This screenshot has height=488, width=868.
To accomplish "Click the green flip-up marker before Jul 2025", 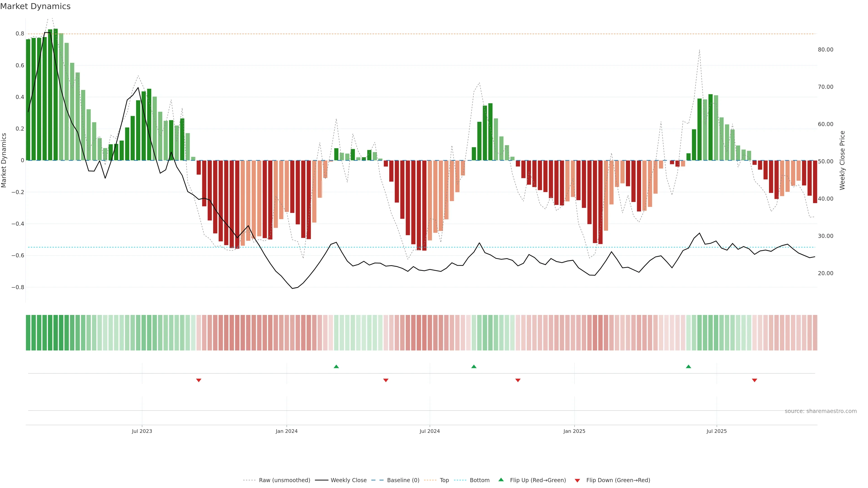I will (688, 366).
